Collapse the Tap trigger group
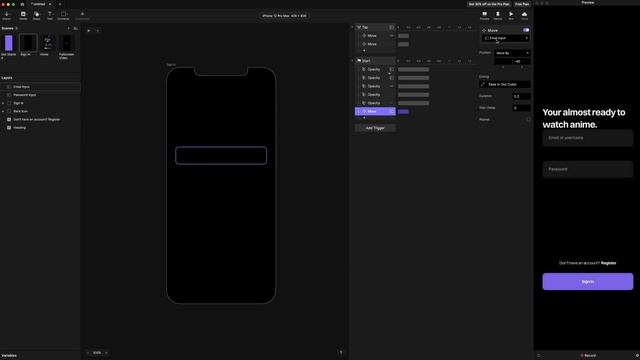 pyautogui.click(x=353, y=27)
